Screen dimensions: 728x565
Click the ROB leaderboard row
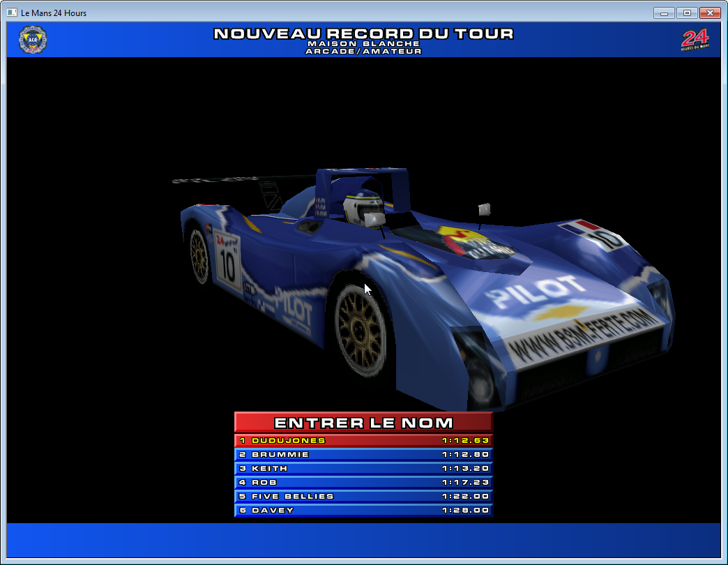[x=363, y=482]
